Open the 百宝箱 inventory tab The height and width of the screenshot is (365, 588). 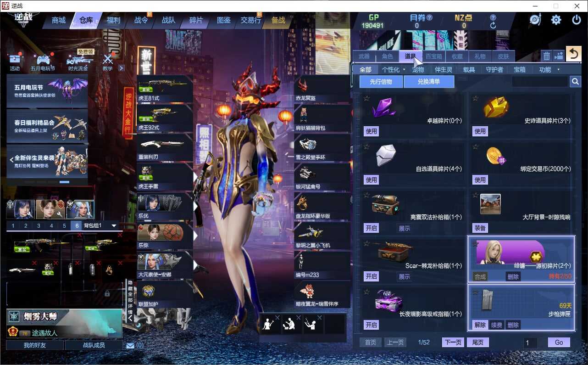pos(433,56)
